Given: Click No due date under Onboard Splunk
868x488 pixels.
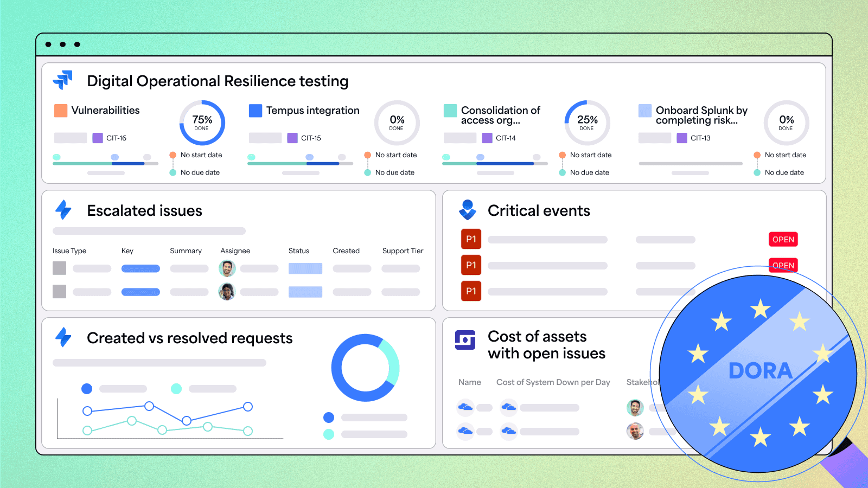Looking at the screenshot, I should [784, 172].
